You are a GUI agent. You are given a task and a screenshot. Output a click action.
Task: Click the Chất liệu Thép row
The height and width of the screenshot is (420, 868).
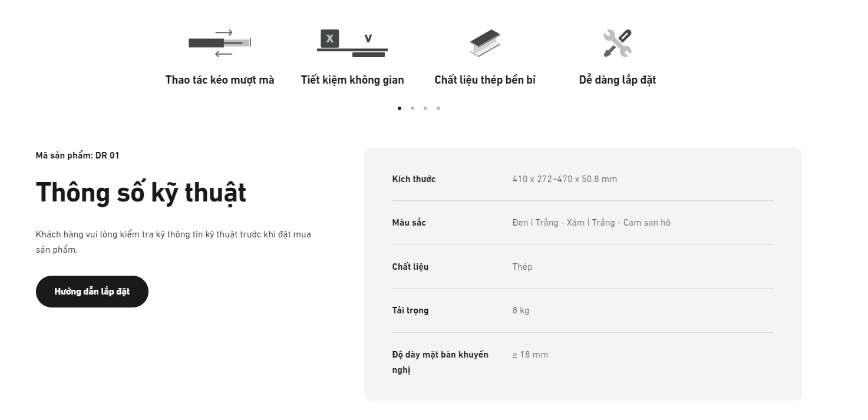583,267
